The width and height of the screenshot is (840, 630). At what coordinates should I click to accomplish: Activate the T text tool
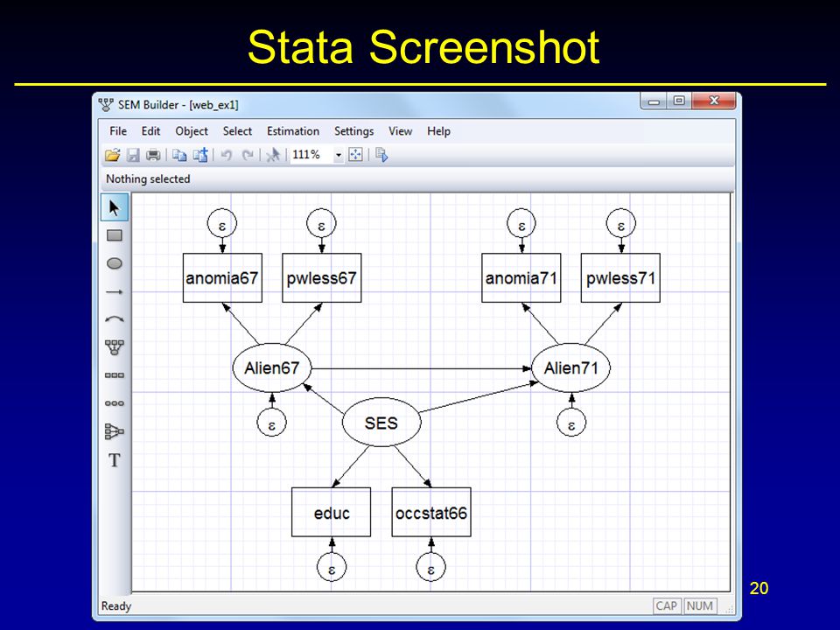coord(114,460)
